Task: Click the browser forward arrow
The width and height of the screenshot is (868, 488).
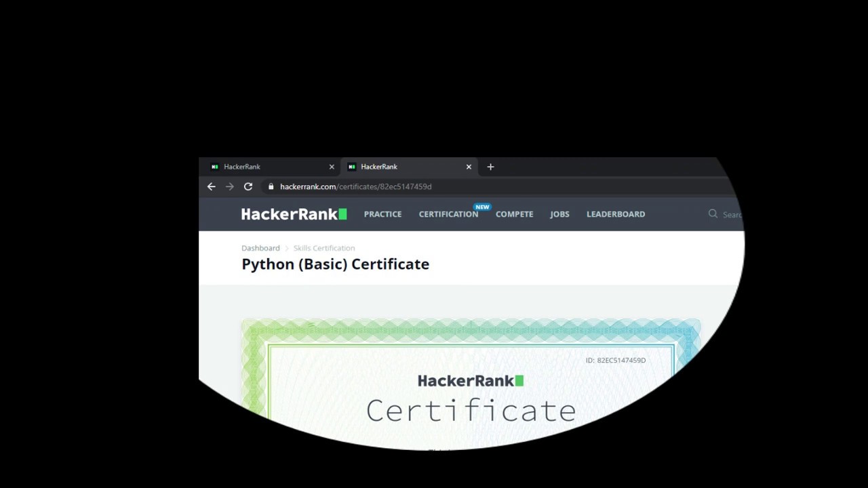Action: click(230, 186)
